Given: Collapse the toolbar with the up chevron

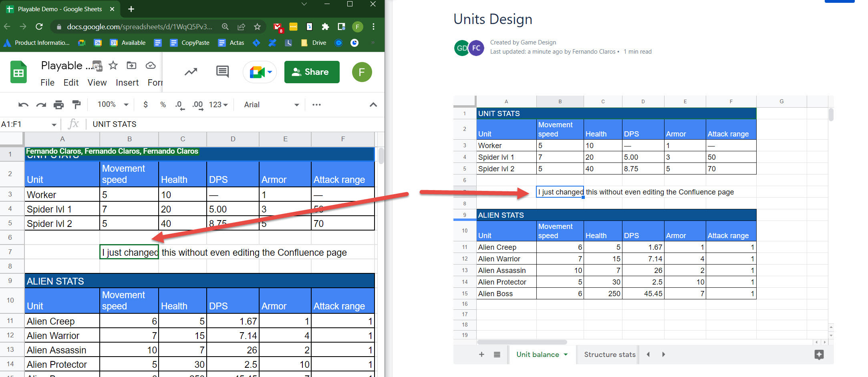Looking at the screenshot, I should 373,105.
